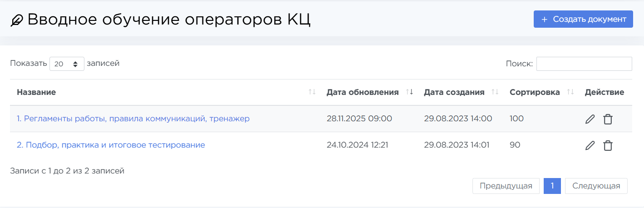Focus the Поиск search field
The width and height of the screenshot is (644, 208).
[x=584, y=64]
